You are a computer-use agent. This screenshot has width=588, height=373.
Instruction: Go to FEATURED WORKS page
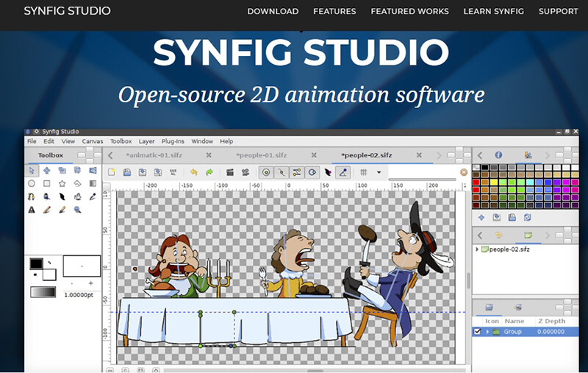(409, 11)
